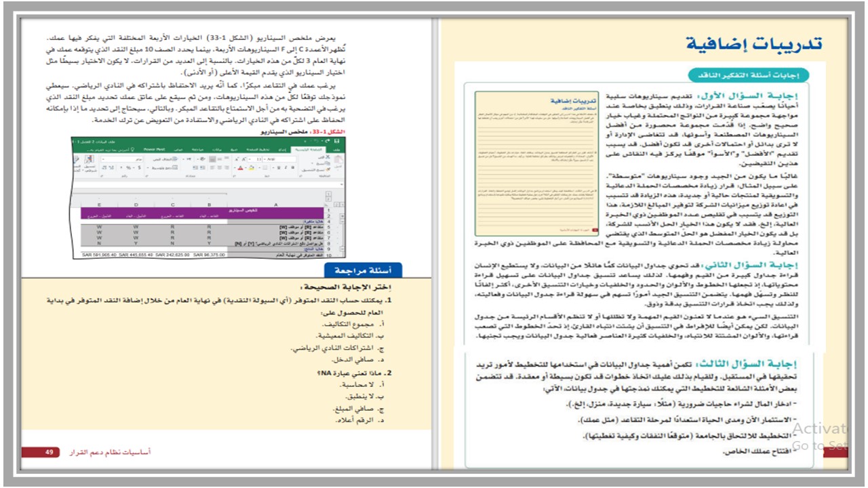Select column header E in the Excel figure
This screenshot has width=868, height=488.
(x=99, y=205)
